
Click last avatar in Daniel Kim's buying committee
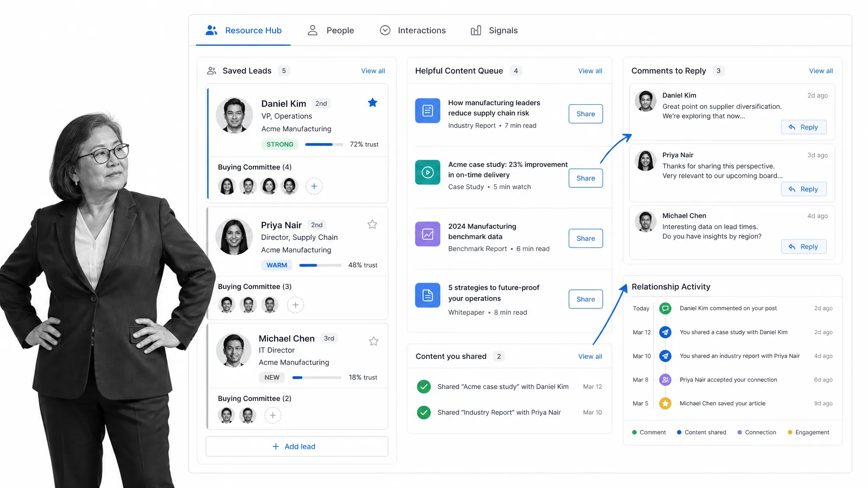pyautogui.click(x=289, y=186)
